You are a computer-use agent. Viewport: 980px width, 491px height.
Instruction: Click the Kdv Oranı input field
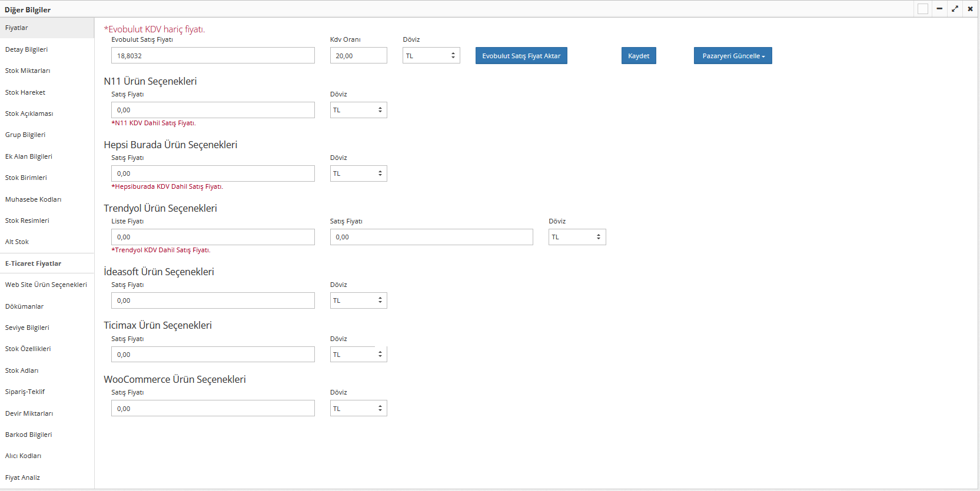pos(358,56)
